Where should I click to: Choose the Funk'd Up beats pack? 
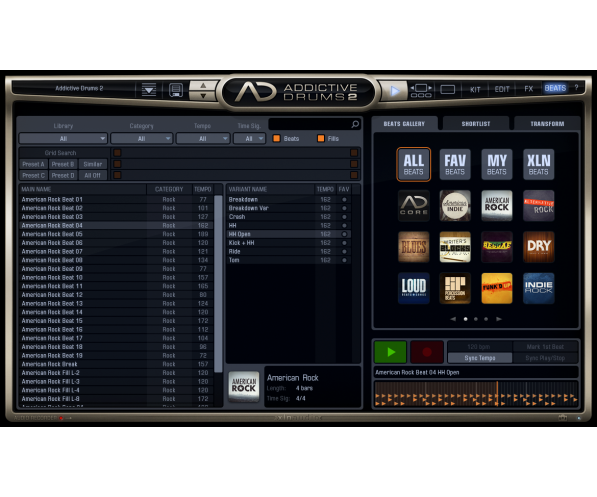(496, 288)
